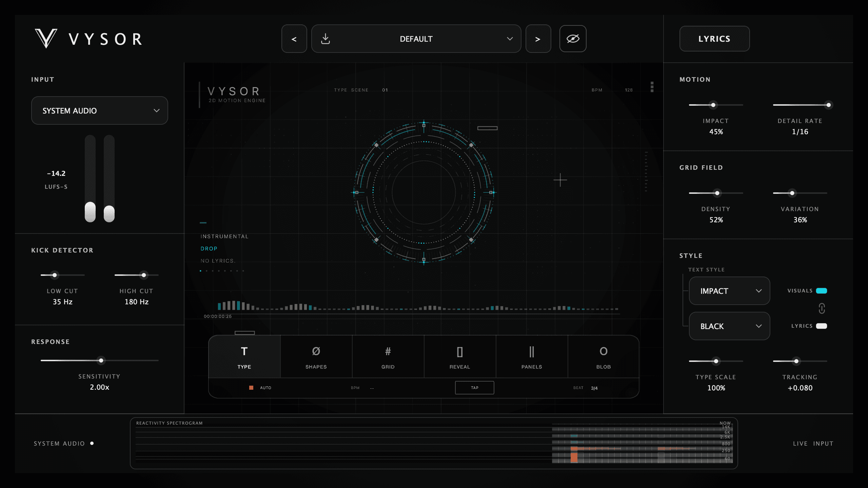868x488 pixels.
Task: Go to the previous preset
Action: click(294, 39)
